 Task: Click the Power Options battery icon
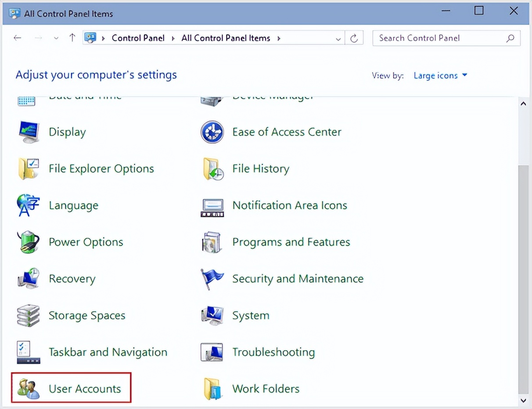point(29,242)
